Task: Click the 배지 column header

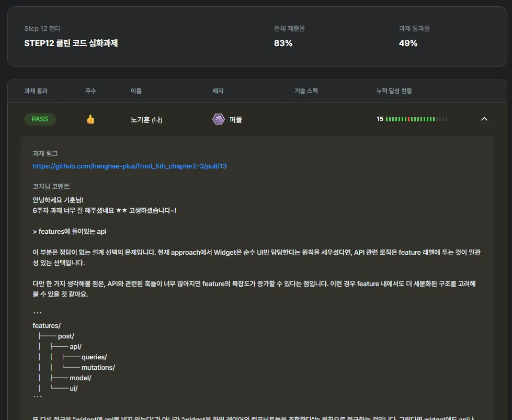Action: tap(218, 91)
